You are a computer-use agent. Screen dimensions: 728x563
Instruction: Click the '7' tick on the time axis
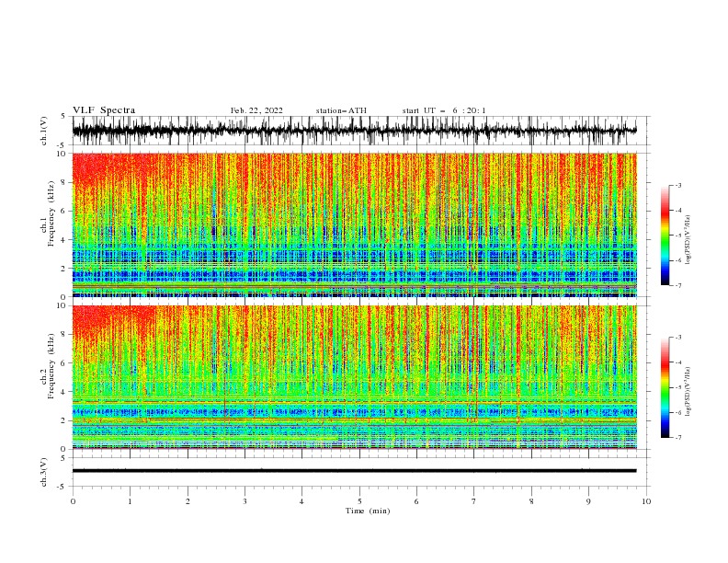474,501
